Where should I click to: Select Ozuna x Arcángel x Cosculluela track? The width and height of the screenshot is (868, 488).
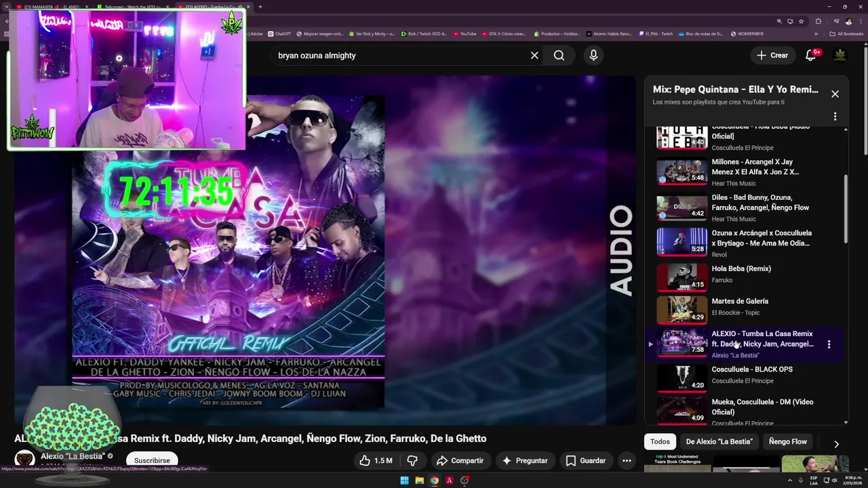744,243
